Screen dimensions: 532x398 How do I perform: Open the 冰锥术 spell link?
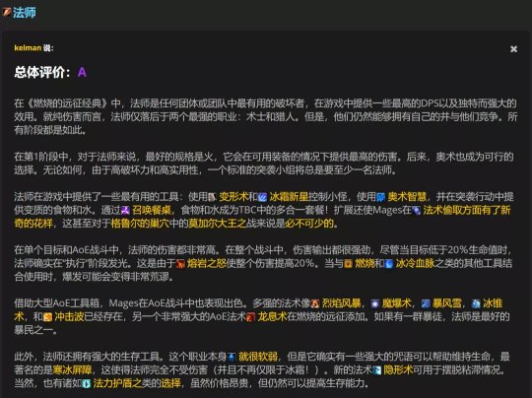(493, 303)
